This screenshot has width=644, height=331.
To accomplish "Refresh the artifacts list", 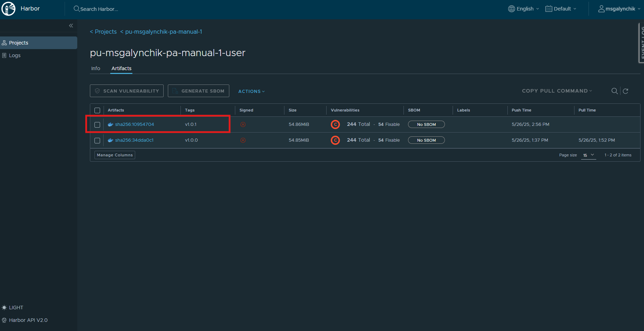I will pyautogui.click(x=625, y=91).
